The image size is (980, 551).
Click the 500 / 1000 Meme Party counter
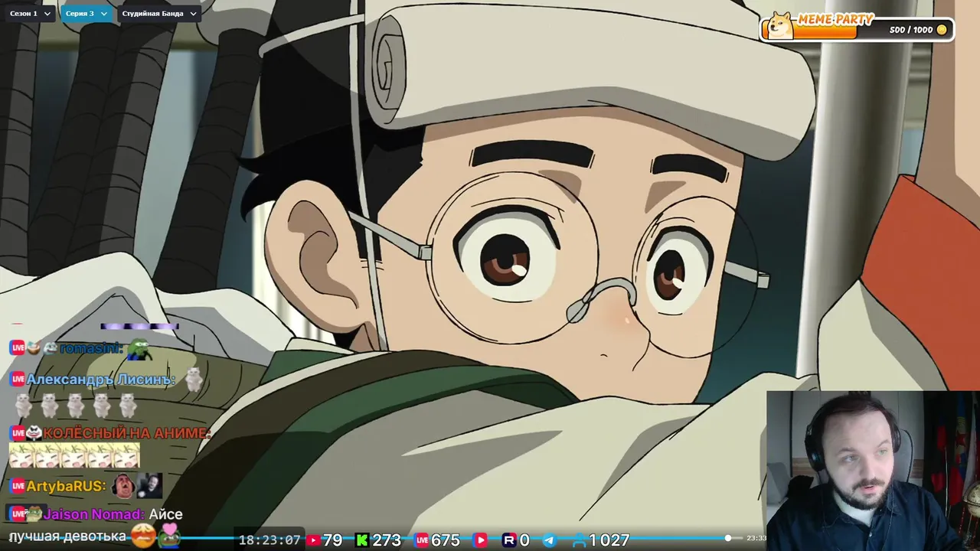tap(911, 30)
